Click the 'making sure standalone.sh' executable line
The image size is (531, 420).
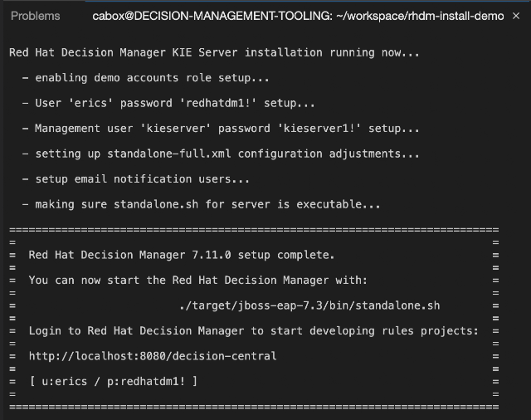click(201, 204)
